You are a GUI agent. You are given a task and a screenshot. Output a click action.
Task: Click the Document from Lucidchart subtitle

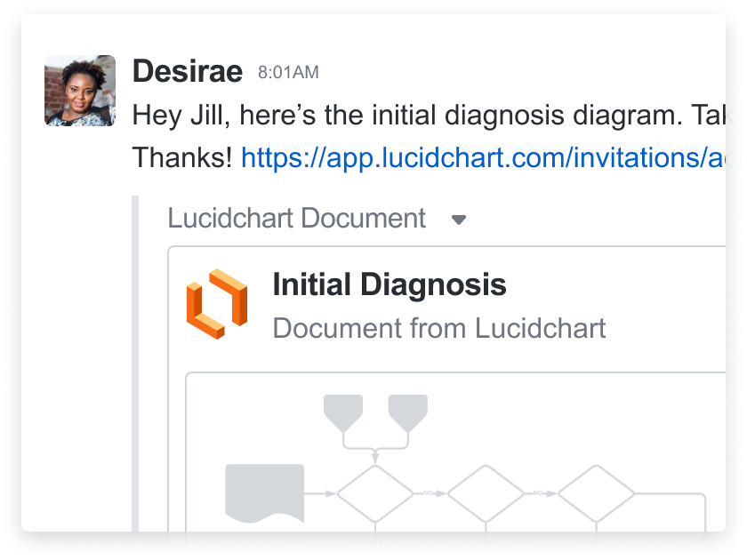click(x=438, y=328)
